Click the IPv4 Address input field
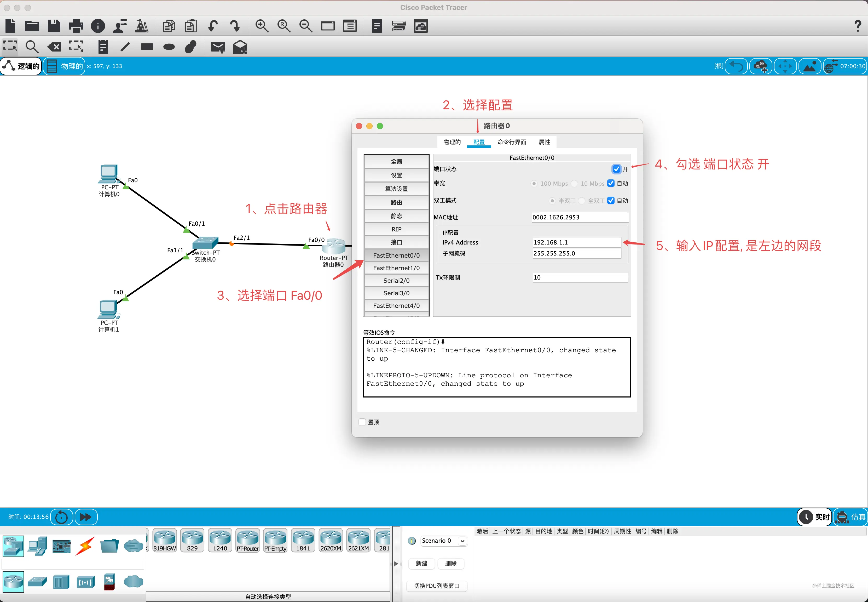 pos(577,242)
